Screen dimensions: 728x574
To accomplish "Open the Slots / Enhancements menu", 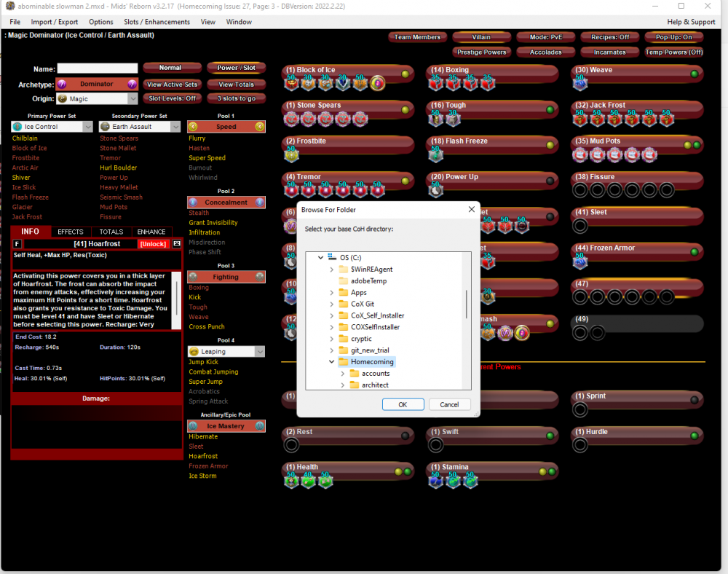I will 157,22.
